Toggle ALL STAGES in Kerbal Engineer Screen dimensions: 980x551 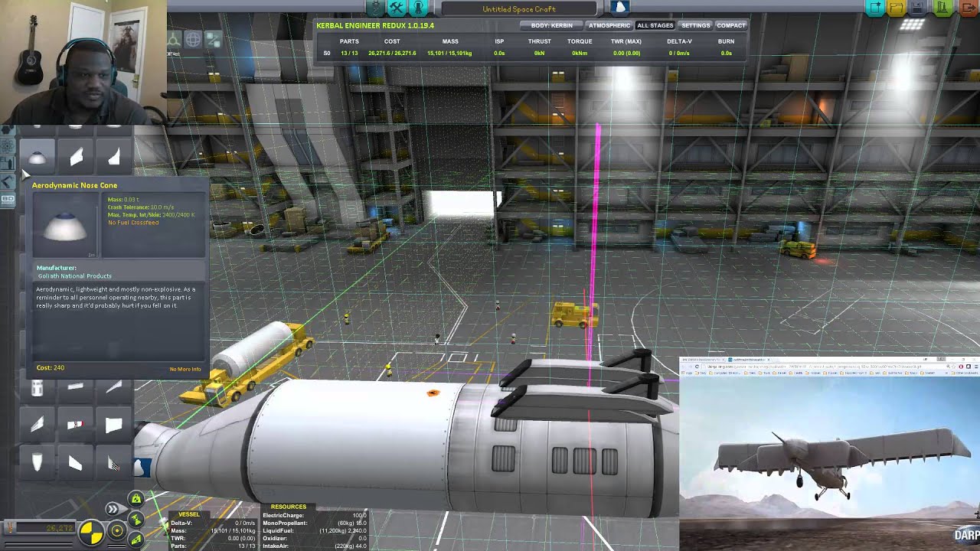[x=655, y=25]
